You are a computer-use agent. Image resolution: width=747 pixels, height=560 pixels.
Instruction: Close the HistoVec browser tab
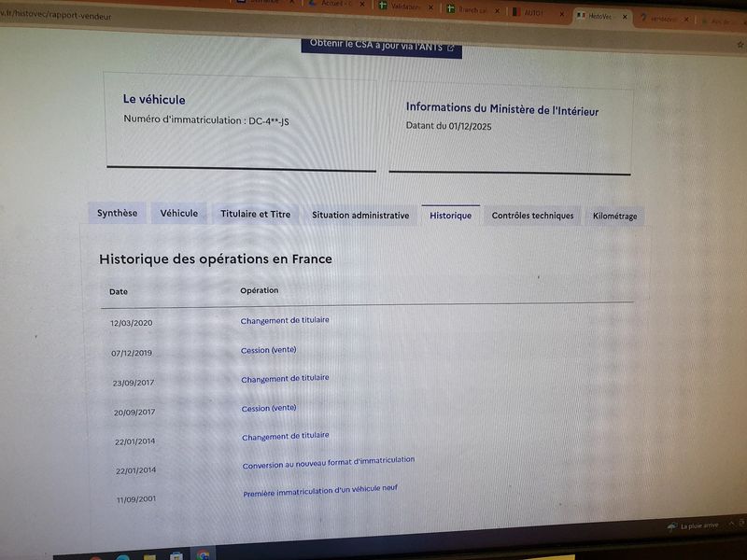(x=625, y=17)
